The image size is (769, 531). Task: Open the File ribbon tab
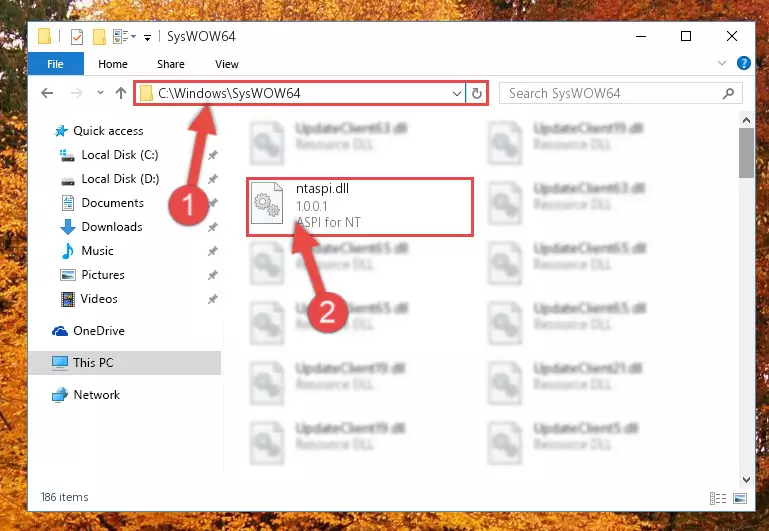point(55,64)
